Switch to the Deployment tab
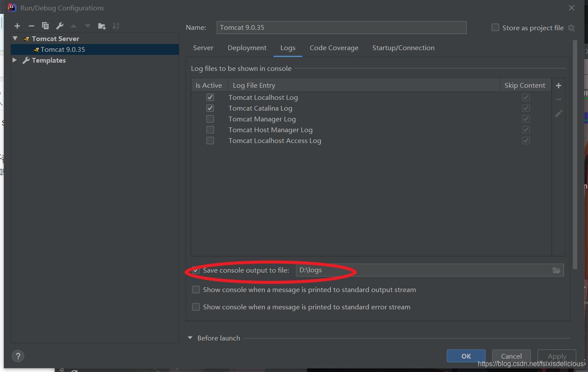Viewport: 588px width, 372px height. coord(247,48)
